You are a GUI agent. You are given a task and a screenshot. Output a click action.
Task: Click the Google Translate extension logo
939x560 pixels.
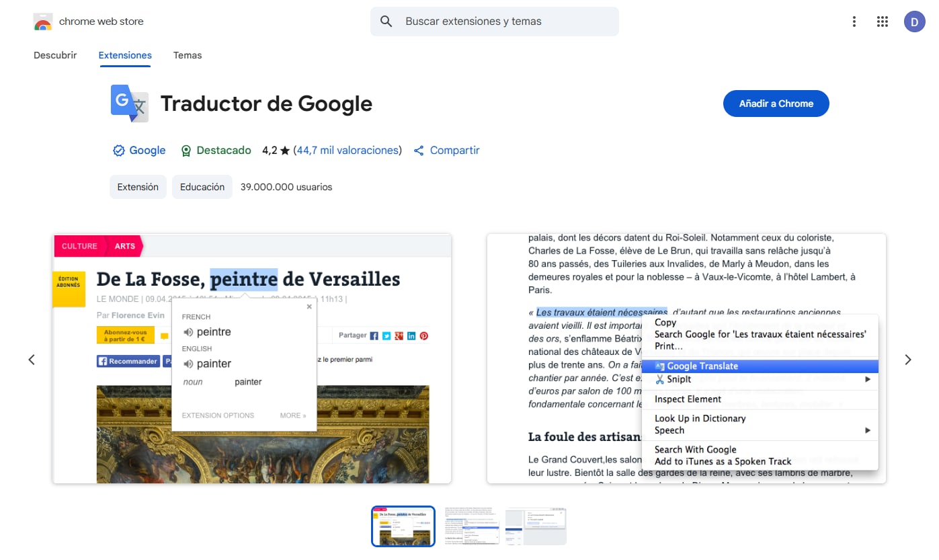point(128,104)
